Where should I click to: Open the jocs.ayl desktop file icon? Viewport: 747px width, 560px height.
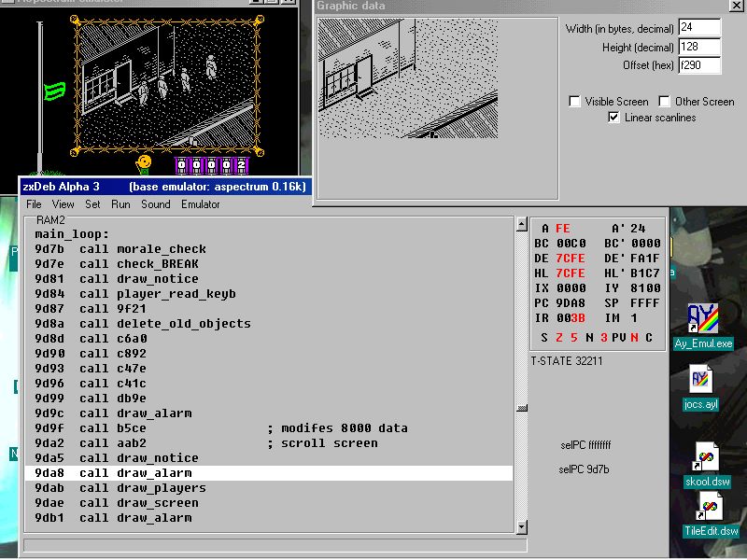tap(701, 387)
